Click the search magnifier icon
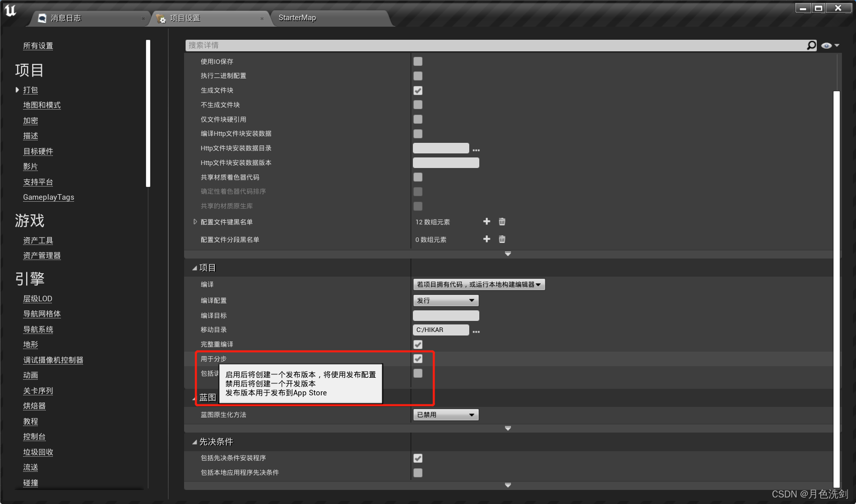 pos(811,45)
